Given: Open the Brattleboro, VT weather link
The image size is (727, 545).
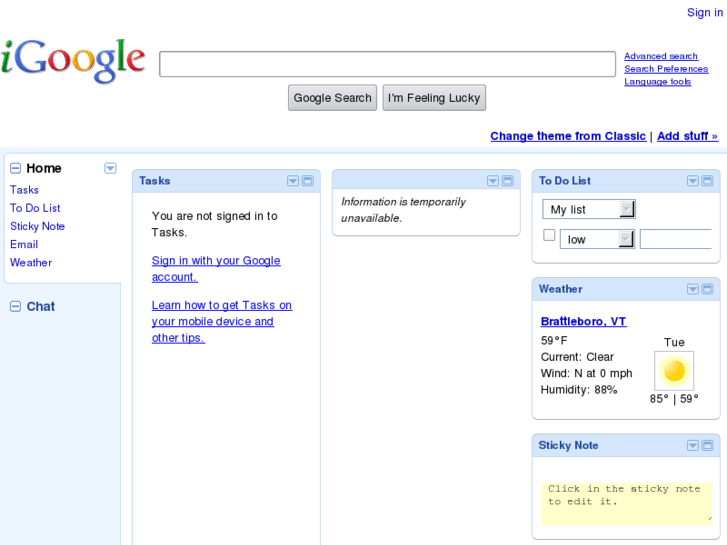Looking at the screenshot, I should pos(583,321).
